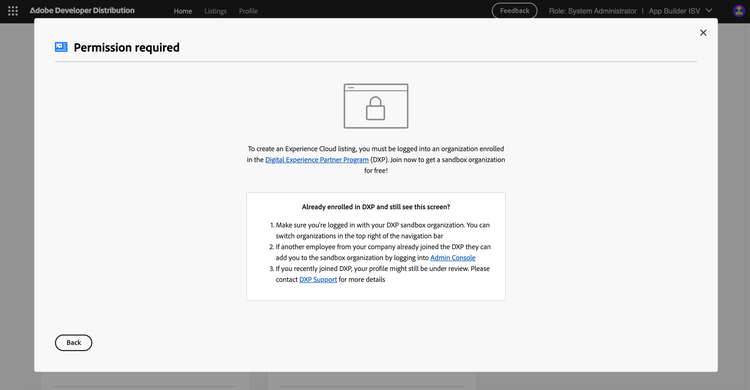Open the apps grid launcher icon

pos(13,11)
